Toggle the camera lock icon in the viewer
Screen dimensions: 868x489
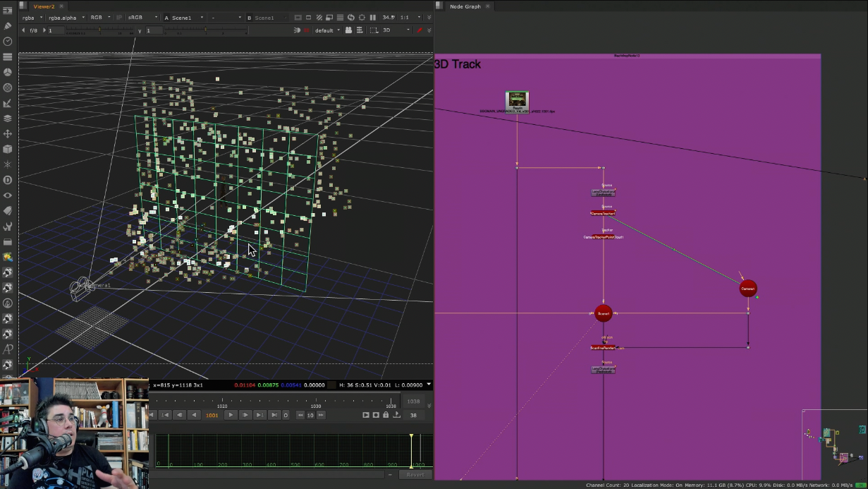pos(348,30)
